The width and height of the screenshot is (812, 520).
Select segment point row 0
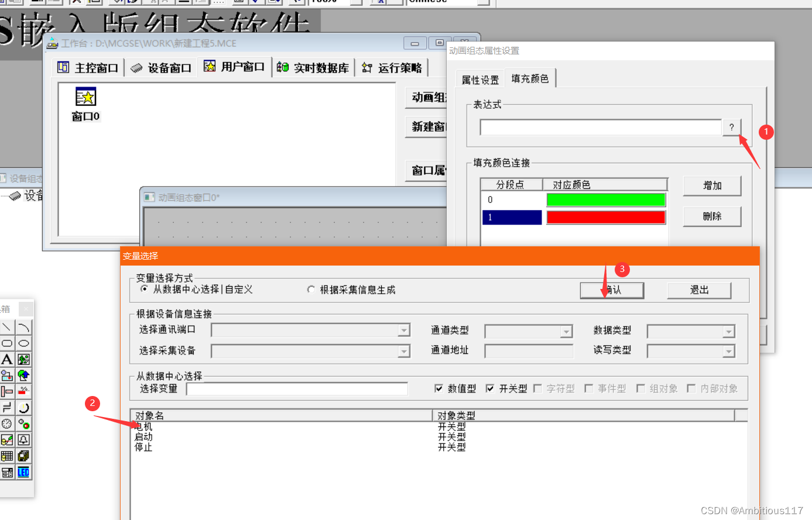512,200
